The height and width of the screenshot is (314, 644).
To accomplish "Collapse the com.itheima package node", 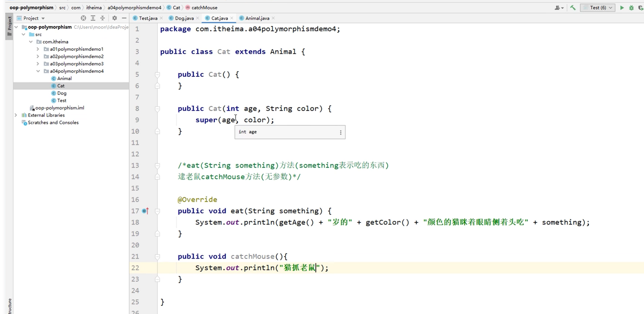I will (31, 41).
